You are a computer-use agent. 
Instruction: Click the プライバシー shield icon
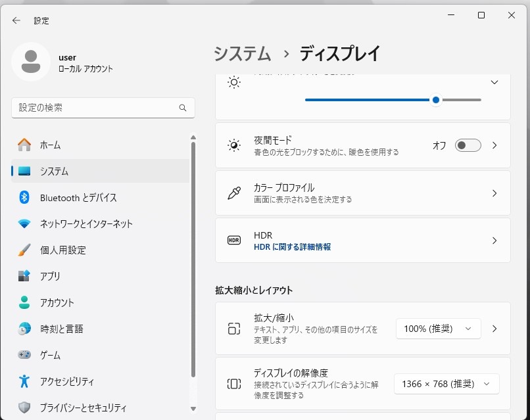click(x=24, y=408)
